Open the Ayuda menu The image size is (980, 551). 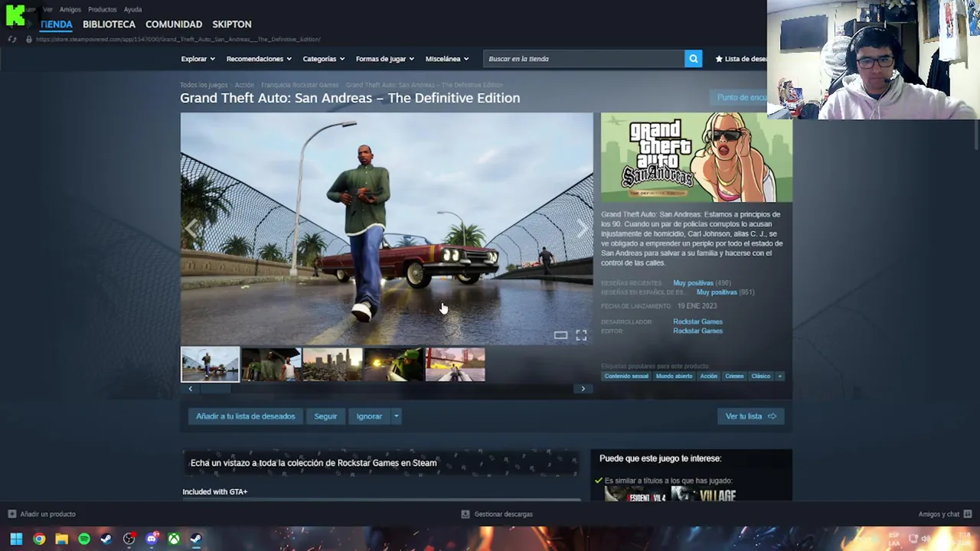tap(132, 9)
